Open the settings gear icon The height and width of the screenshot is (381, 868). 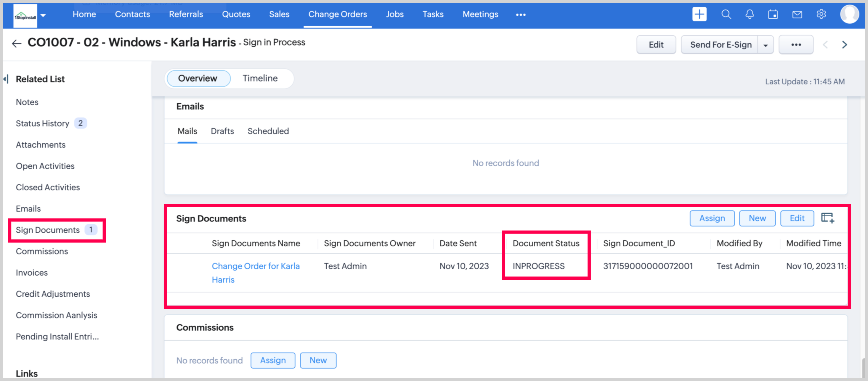point(821,15)
